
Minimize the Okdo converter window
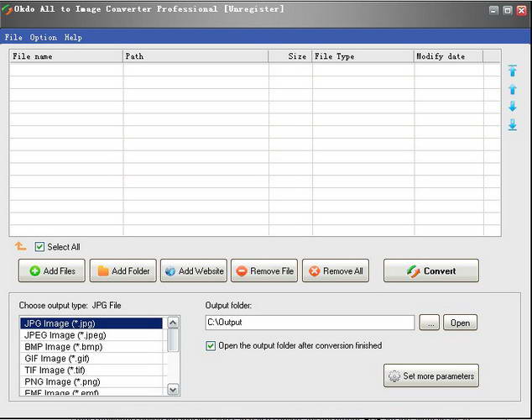tap(493, 11)
